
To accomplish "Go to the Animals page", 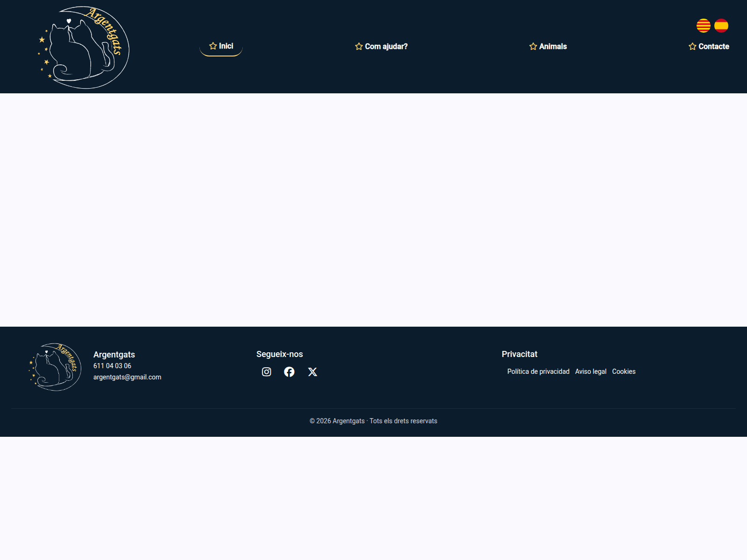I will click(x=548, y=47).
